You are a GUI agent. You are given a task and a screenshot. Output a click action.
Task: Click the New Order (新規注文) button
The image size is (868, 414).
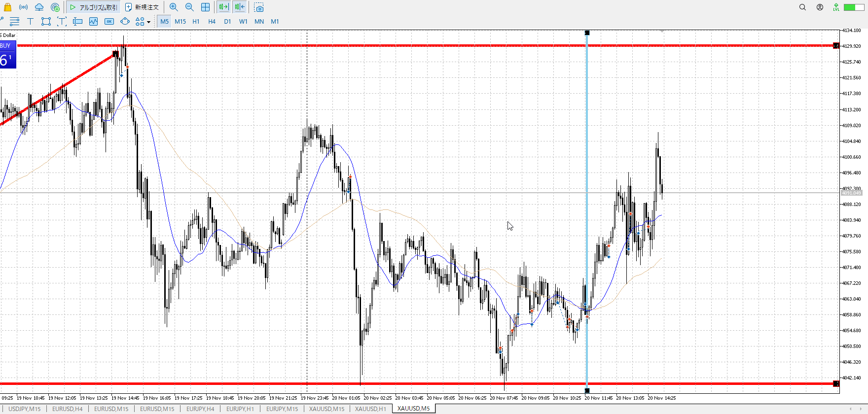[142, 7]
